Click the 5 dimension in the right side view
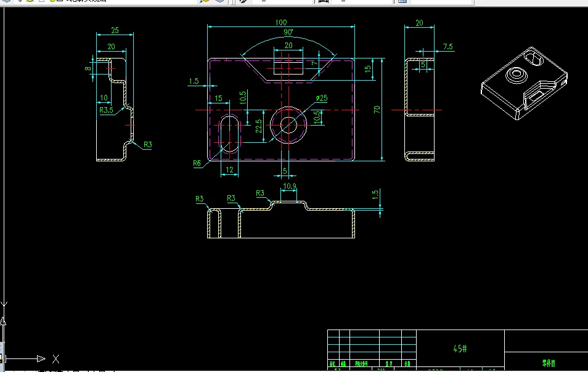The height and width of the screenshot is (372, 588). point(423,65)
